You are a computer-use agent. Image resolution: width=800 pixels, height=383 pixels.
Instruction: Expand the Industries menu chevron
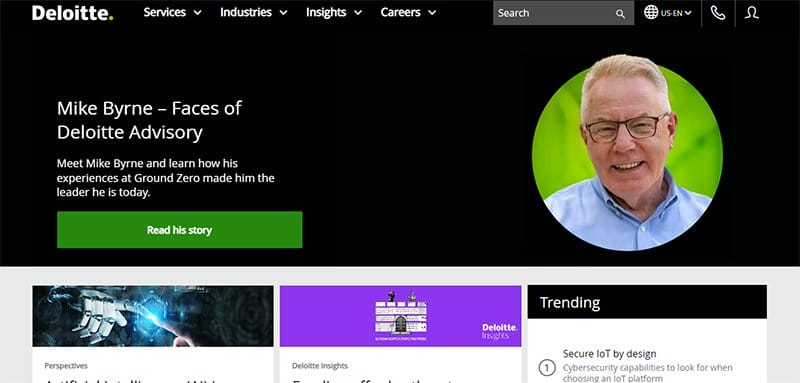point(283,13)
